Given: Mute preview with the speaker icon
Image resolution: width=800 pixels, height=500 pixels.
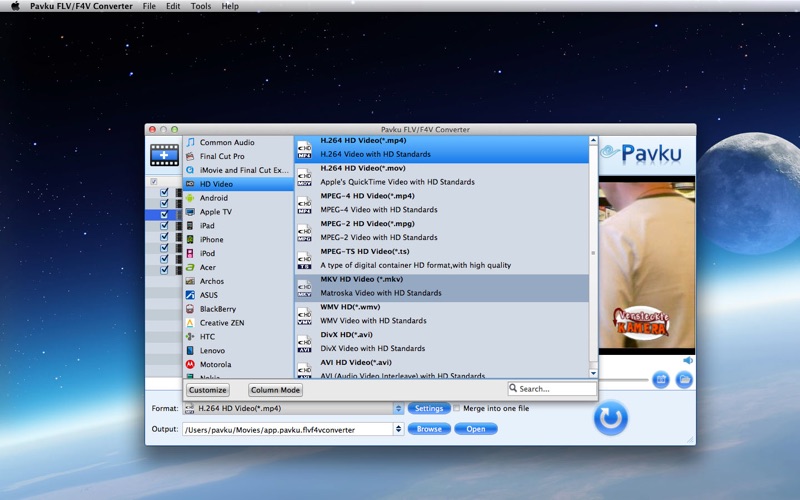Looking at the screenshot, I should point(688,361).
